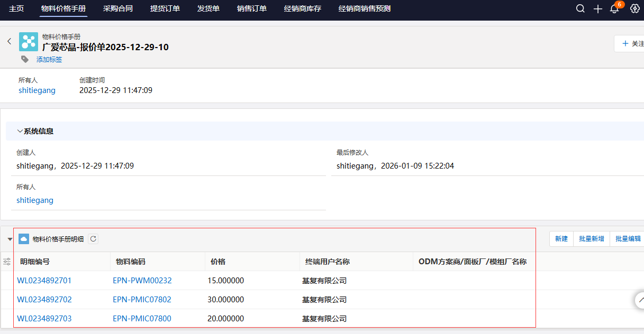Viewport: 644px width, 334px height.
Task: Click the 关注 follow button
Action: click(x=632, y=44)
